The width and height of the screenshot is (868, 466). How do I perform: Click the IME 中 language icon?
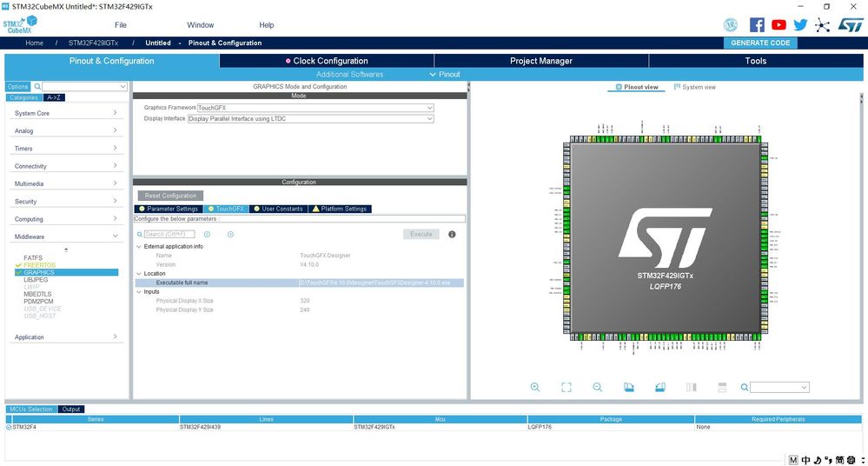(x=806, y=460)
